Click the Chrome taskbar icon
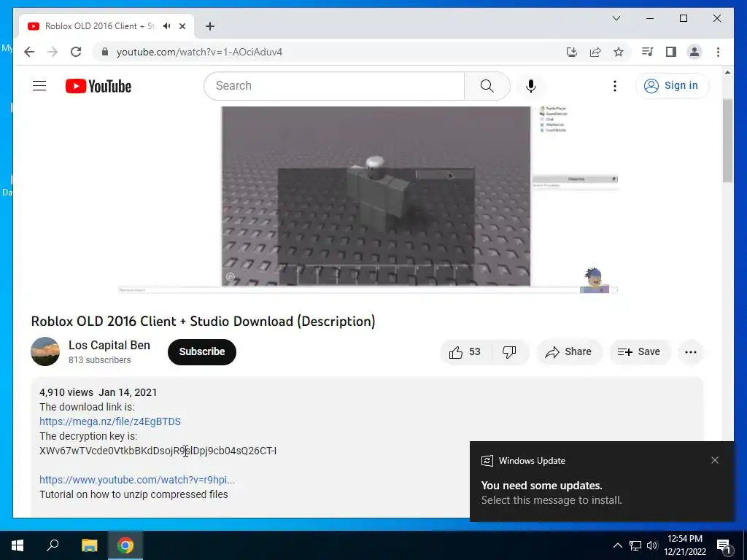Screen dimensions: 747x560 coord(125,545)
